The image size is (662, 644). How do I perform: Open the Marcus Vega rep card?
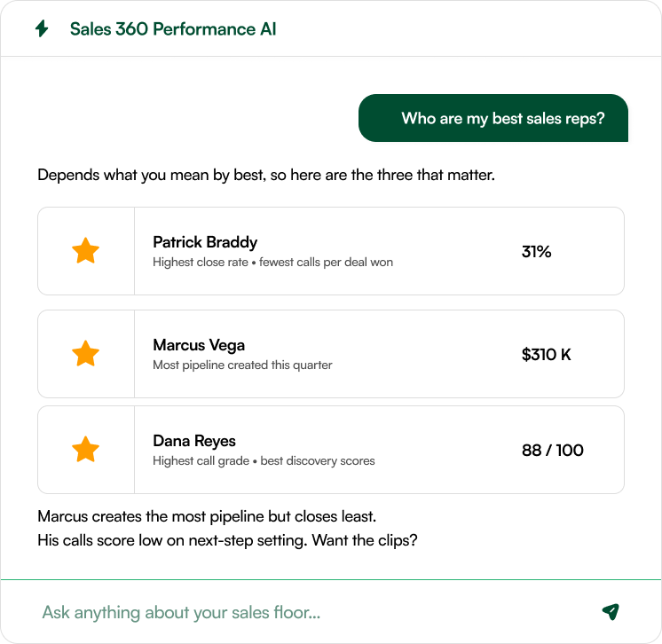331,354
